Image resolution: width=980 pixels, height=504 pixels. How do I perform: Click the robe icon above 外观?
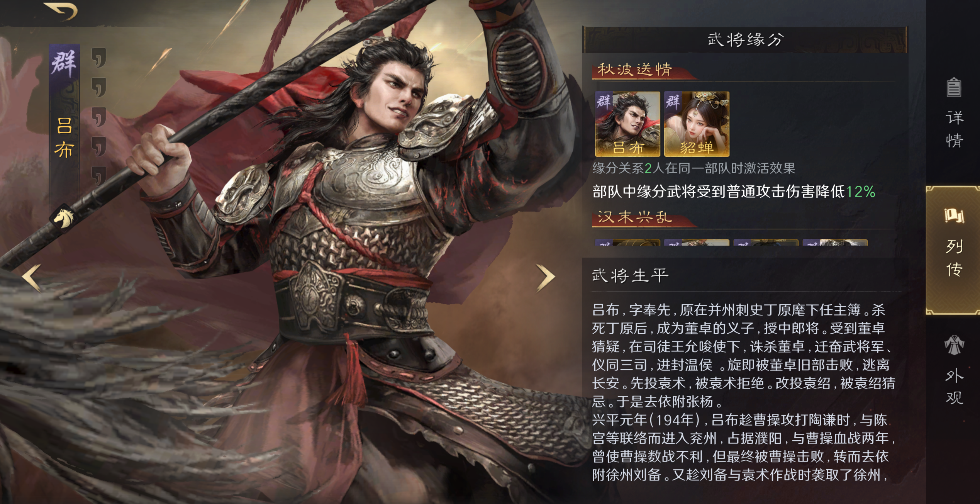pyautogui.click(x=954, y=345)
